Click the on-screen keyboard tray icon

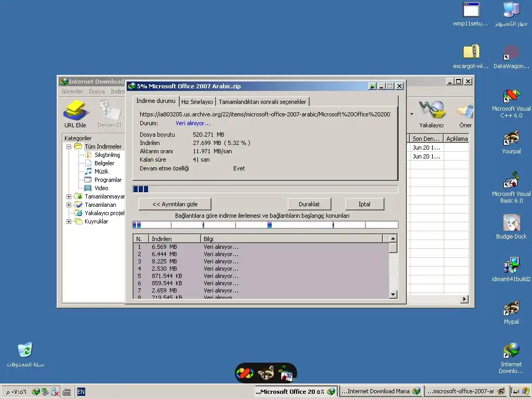point(67,392)
